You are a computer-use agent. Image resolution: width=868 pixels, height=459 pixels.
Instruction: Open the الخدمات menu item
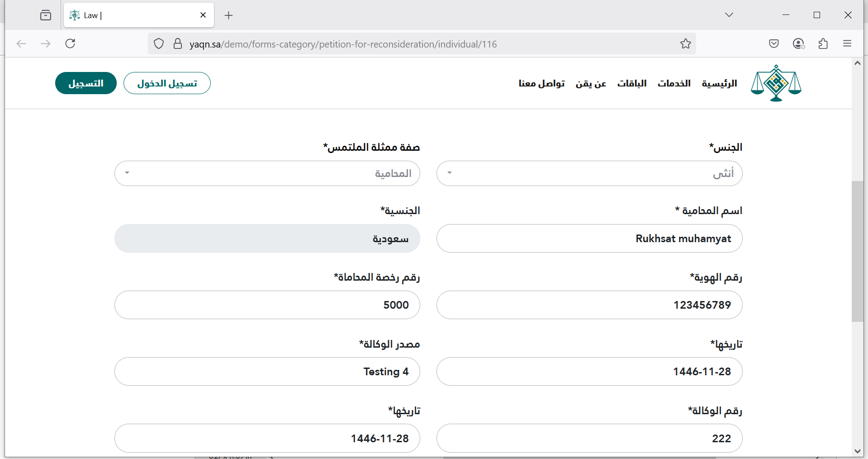(x=674, y=83)
